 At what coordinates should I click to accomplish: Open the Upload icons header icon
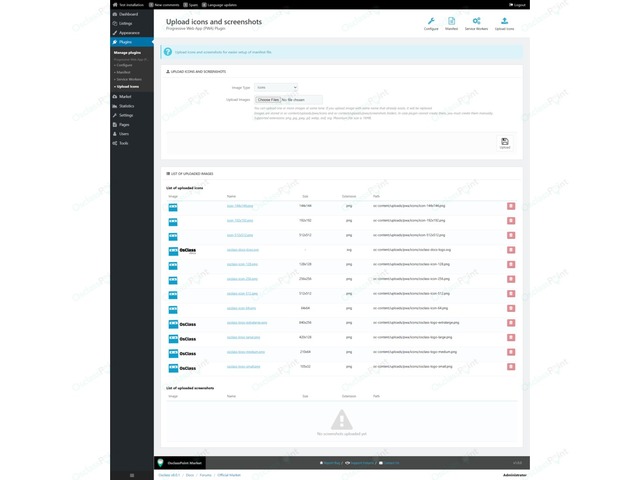click(504, 24)
